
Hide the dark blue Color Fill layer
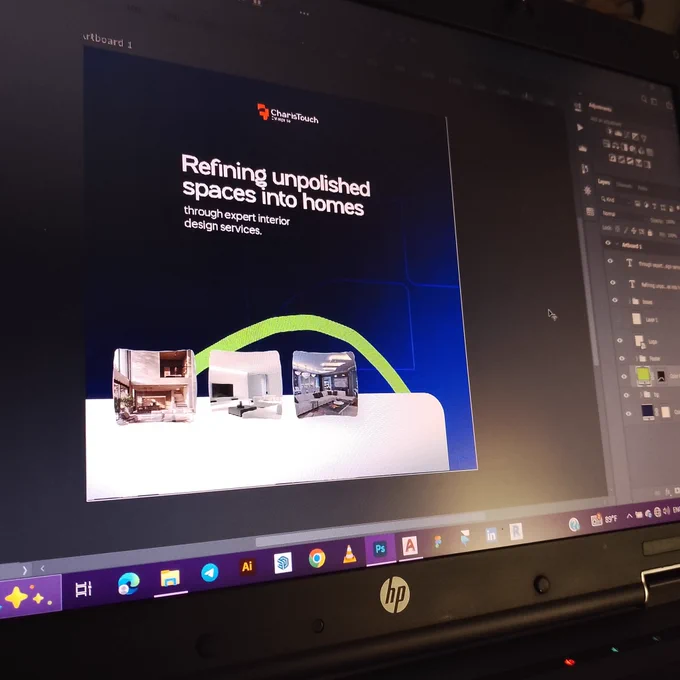(628, 414)
